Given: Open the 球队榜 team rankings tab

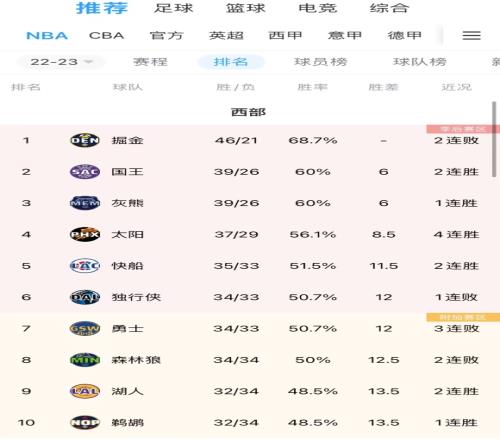Looking at the screenshot, I should [x=420, y=62].
